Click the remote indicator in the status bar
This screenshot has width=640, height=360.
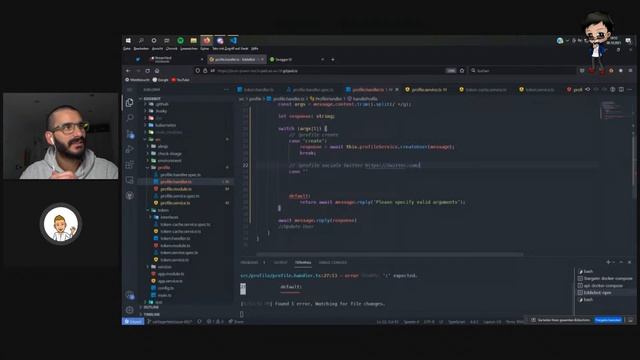point(133,322)
